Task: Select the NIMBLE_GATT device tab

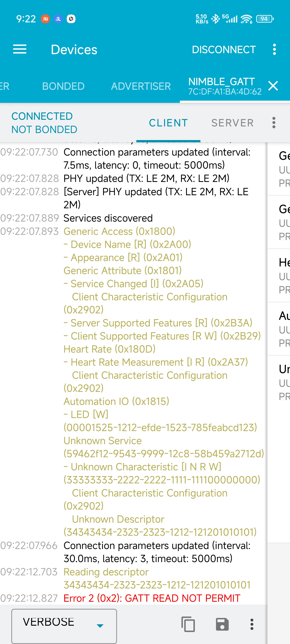Action: tap(224, 86)
